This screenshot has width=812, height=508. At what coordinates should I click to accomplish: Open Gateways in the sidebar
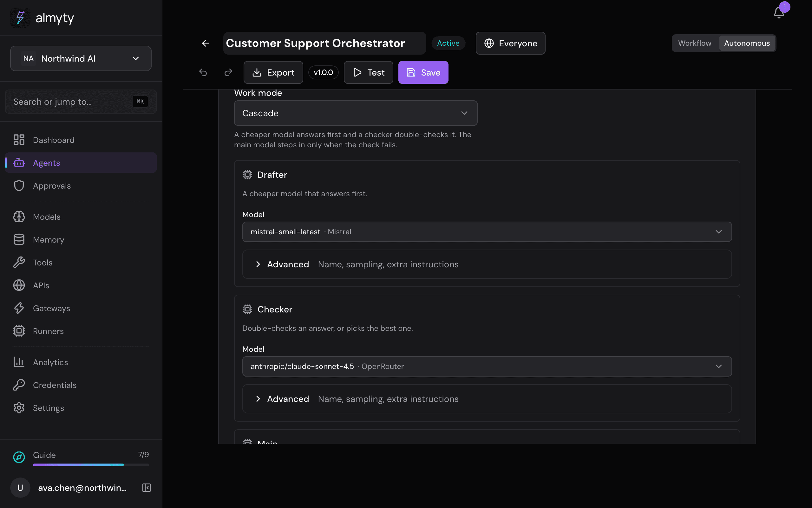81,308
